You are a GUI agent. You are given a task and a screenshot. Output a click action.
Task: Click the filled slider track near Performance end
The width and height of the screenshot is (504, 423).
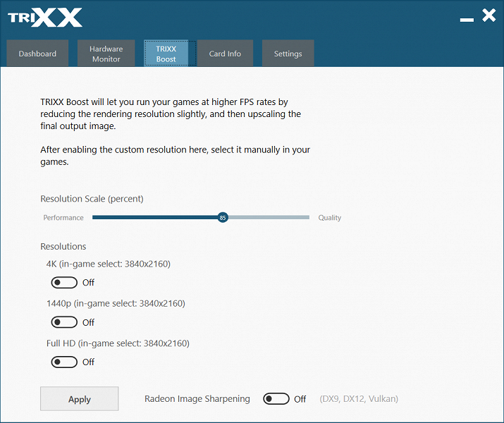click(103, 218)
